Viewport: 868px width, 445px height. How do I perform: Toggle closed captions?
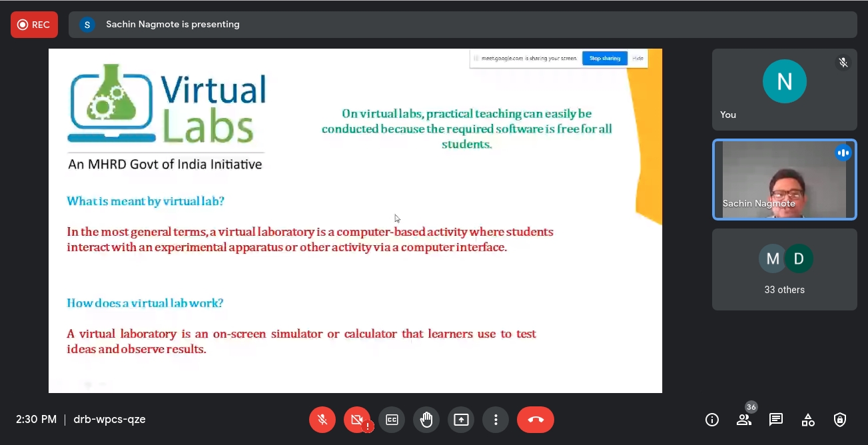[x=392, y=420]
